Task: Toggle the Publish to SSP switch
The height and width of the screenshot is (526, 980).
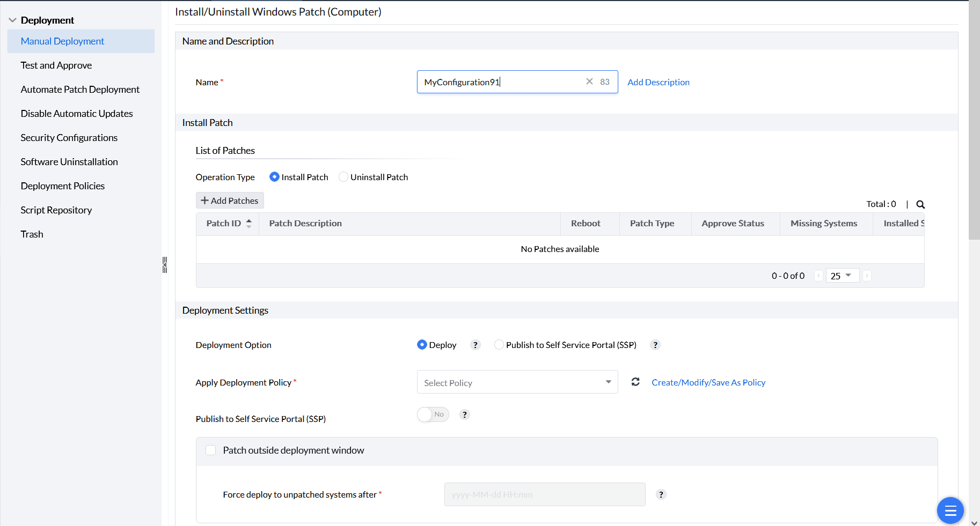Action: (x=433, y=414)
